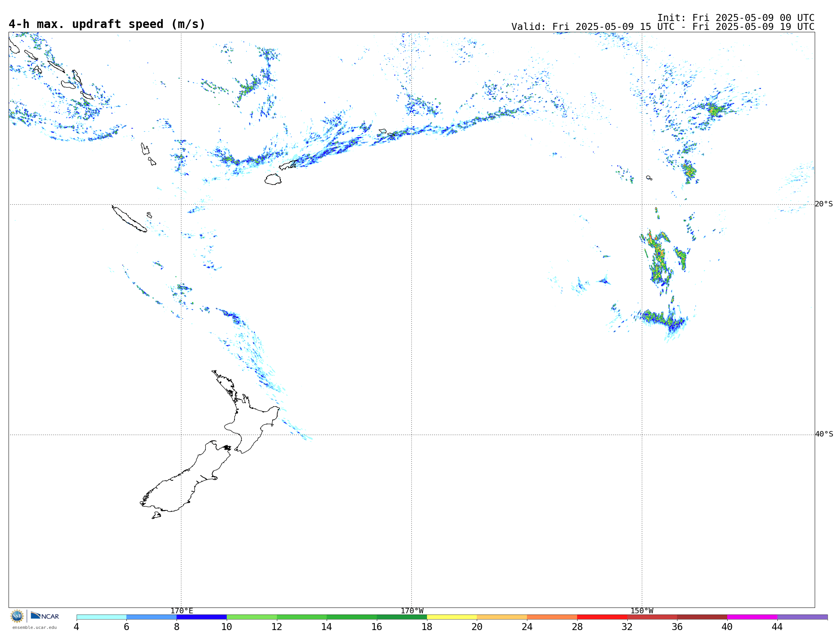Click the '150°W' longitude label
Image resolution: width=840 pixels, height=632 pixels.
tap(642, 611)
